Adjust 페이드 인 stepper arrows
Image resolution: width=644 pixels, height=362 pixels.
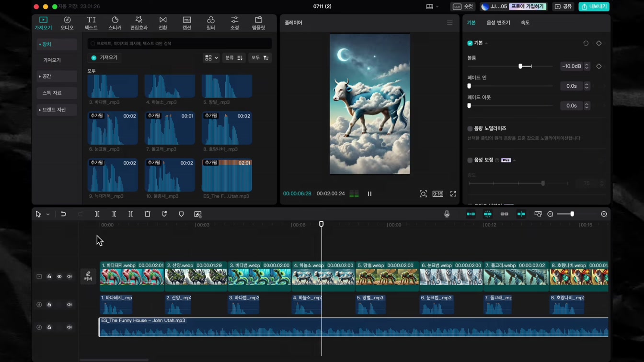coord(586,86)
